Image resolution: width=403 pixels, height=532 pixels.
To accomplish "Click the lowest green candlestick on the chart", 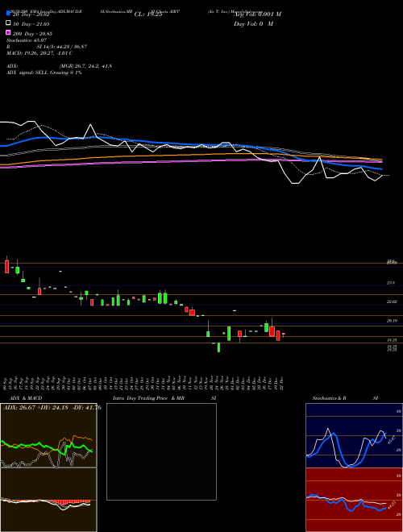I will point(218,347).
